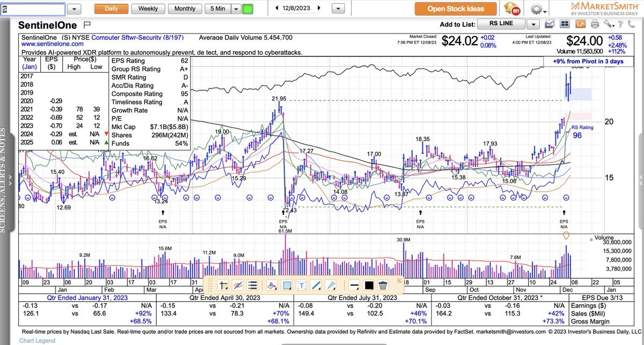Screen dimensions: 644x345
Task: Select the paint fill tool
Action: coord(272,285)
